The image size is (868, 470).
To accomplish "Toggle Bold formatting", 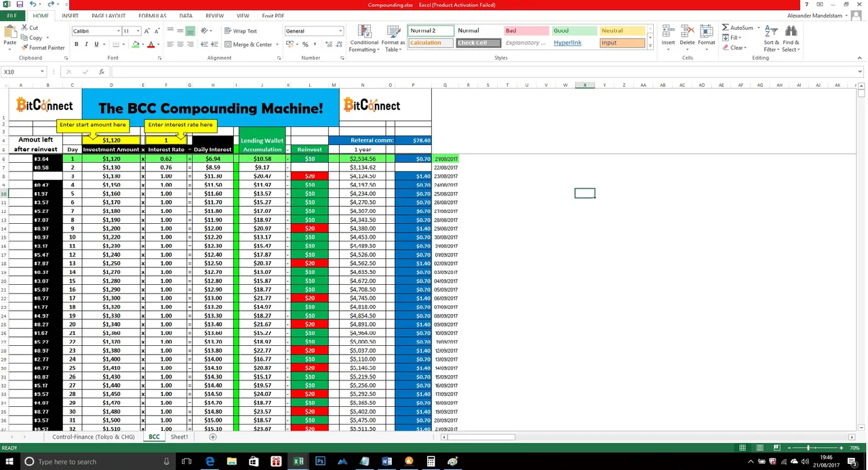I will pos(76,45).
